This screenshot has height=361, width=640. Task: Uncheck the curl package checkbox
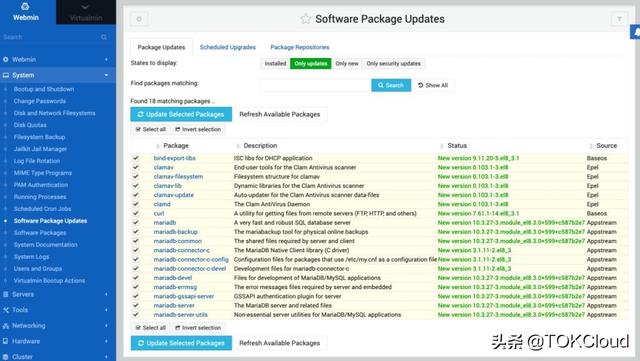click(x=136, y=213)
